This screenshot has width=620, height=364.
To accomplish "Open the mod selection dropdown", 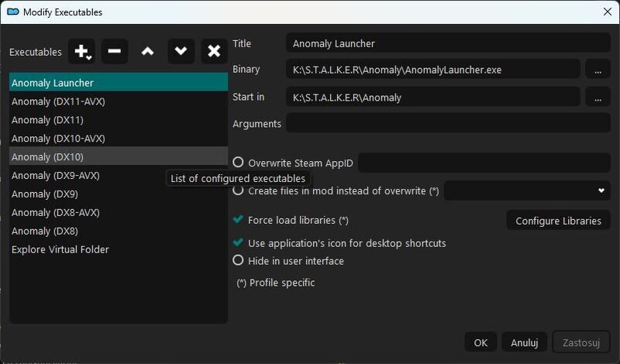I will [527, 191].
